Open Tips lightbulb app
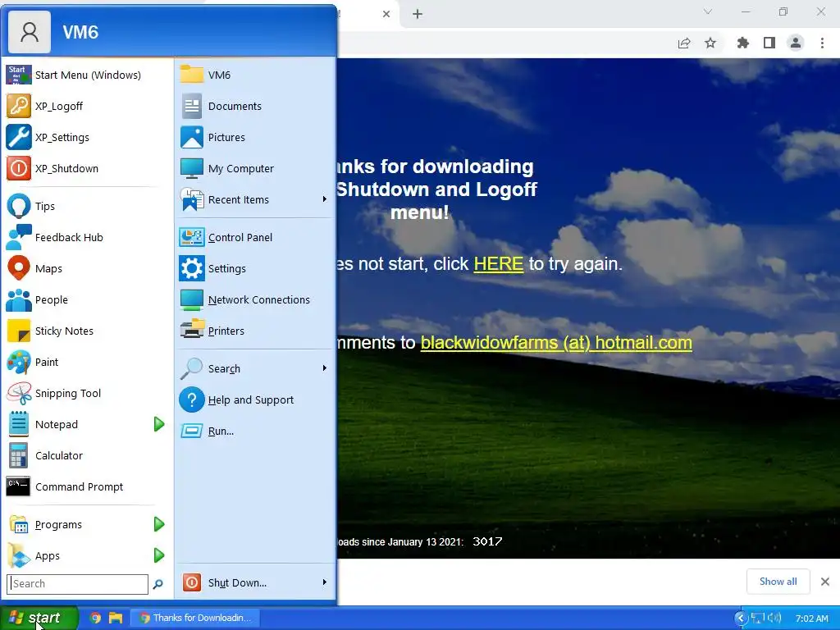 pos(89,206)
